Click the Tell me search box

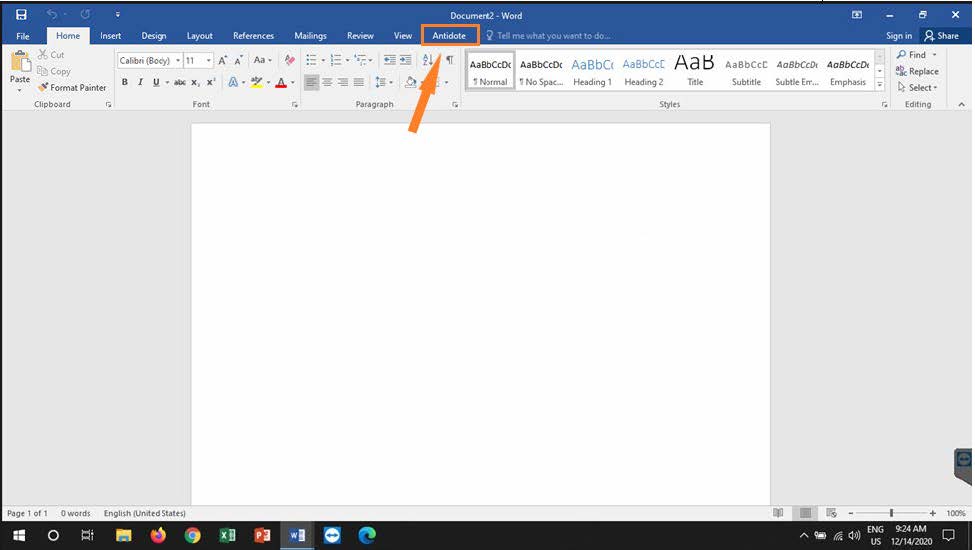[553, 36]
